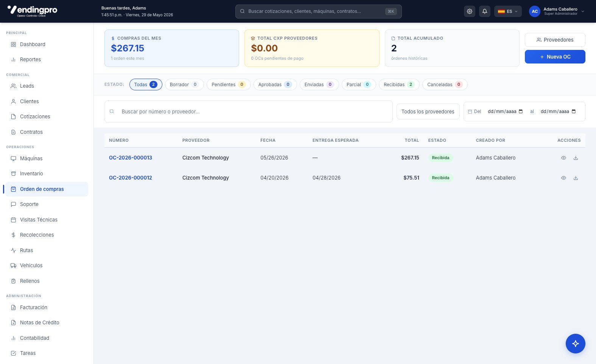Open order link OC-2026-000013
The image size is (596, 364).
point(131,158)
